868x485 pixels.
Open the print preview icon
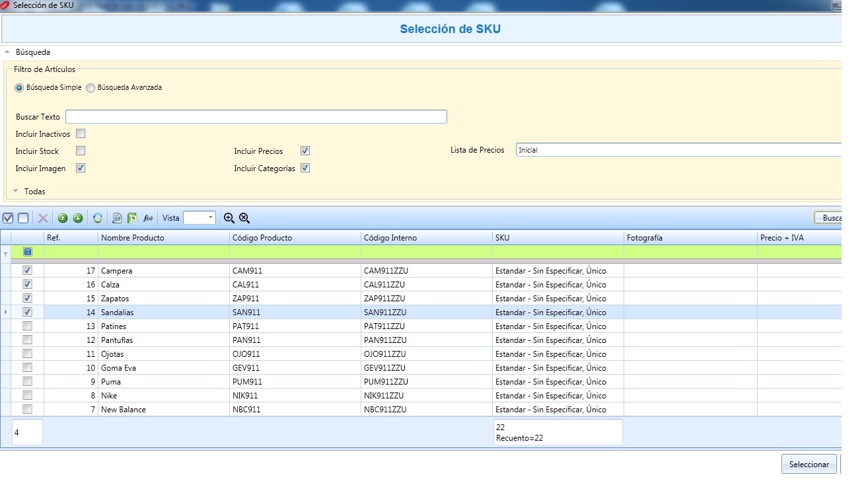point(117,218)
